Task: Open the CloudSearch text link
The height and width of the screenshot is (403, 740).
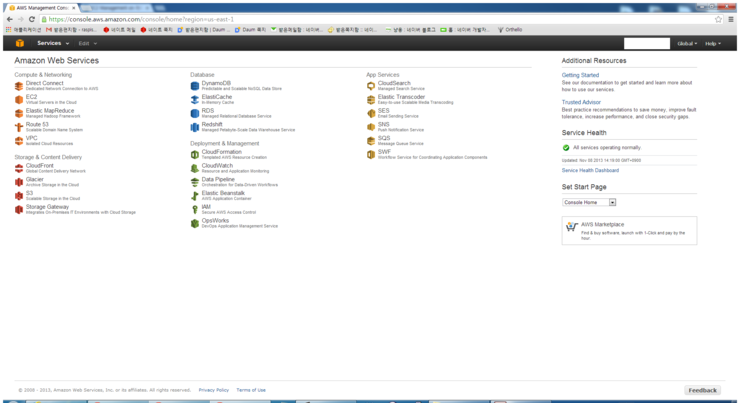Action: [394, 83]
